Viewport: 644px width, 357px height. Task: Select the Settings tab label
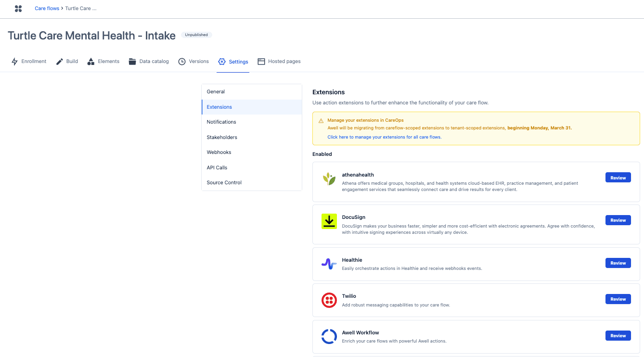pos(239,62)
